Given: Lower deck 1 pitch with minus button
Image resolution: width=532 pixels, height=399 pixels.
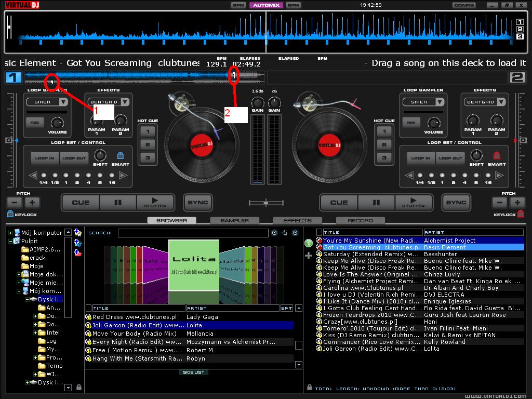Looking at the screenshot, I should coord(15,203).
